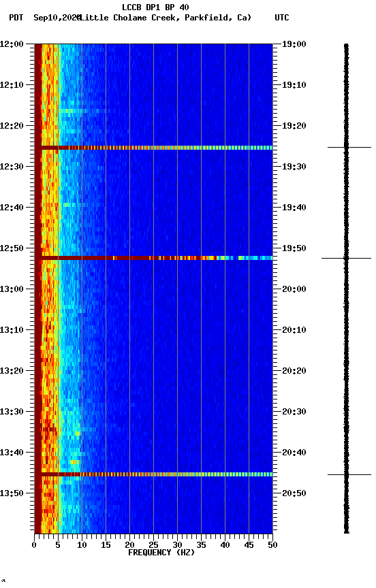Click the '19:30' UTC time label

(x=294, y=167)
